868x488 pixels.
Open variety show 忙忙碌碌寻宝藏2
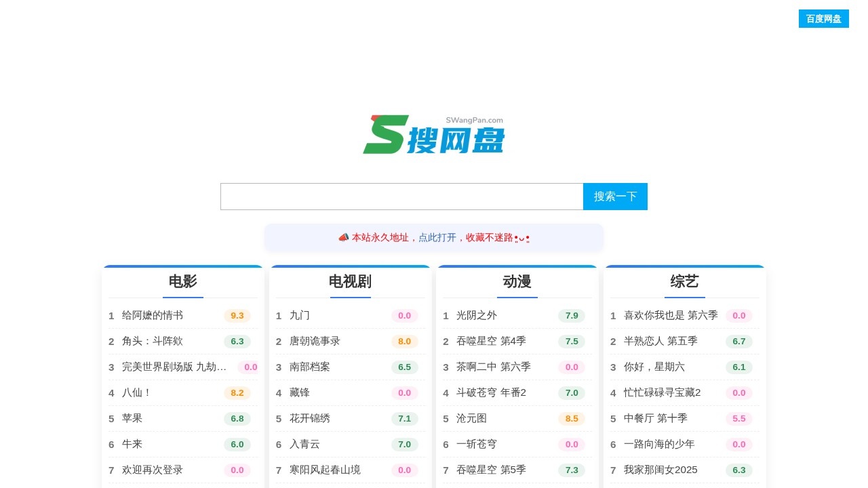coord(663,392)
